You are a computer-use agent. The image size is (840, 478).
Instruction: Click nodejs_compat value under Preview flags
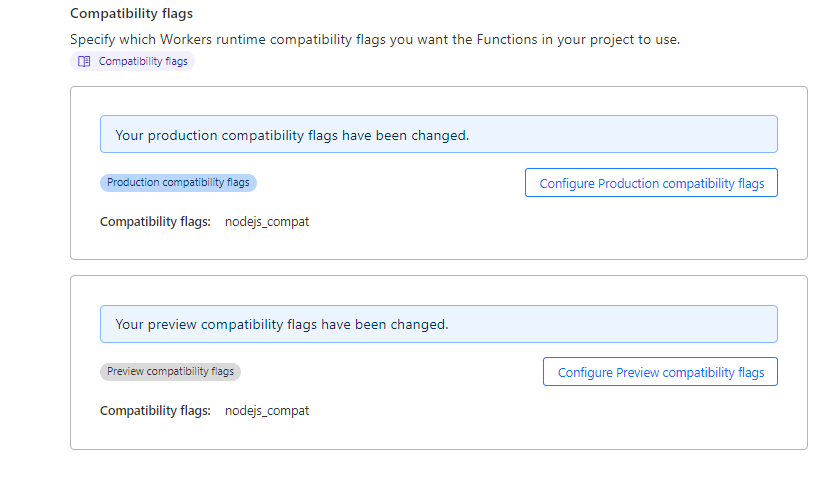pos(267,411)
